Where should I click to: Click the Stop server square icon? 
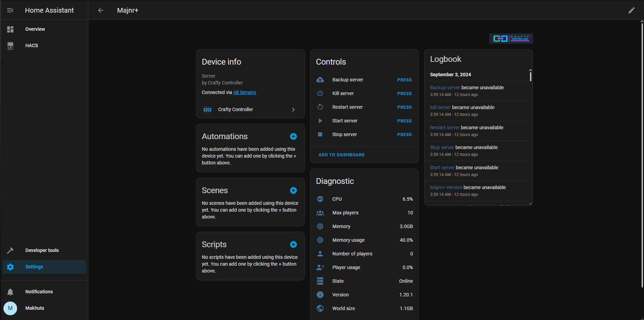[320, 134]
